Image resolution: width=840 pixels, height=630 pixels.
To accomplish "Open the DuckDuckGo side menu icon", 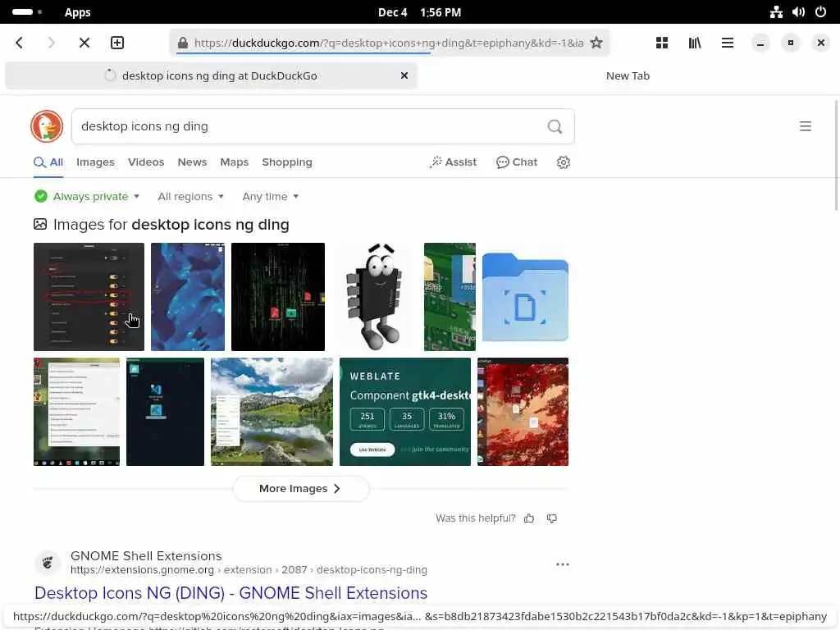I will tap(806, 126).
